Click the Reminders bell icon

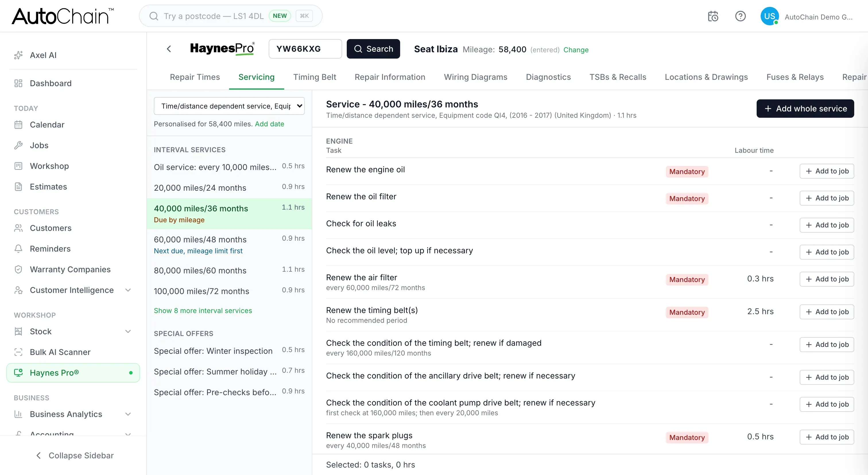pos(19,248)
